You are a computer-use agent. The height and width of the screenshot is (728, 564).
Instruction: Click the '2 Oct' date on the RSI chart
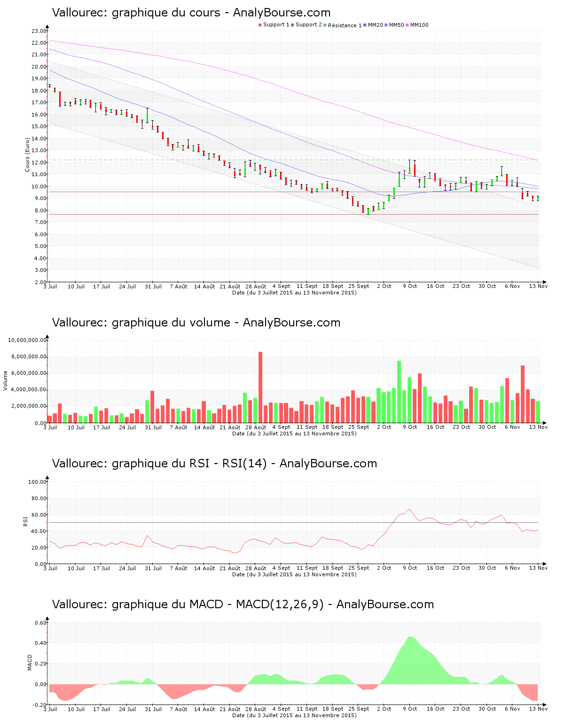[384, 568]
